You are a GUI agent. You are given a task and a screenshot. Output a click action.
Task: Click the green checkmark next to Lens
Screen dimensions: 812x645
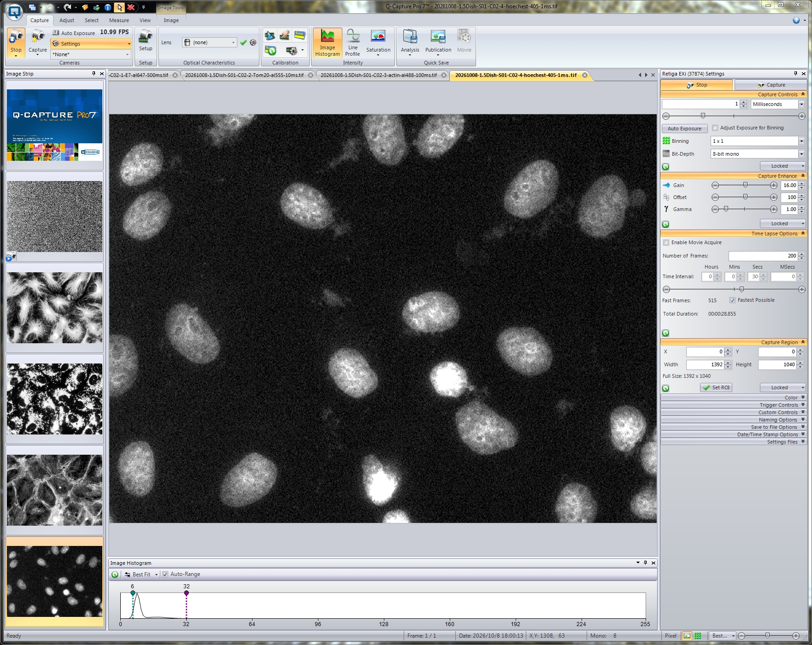[243, 42]
